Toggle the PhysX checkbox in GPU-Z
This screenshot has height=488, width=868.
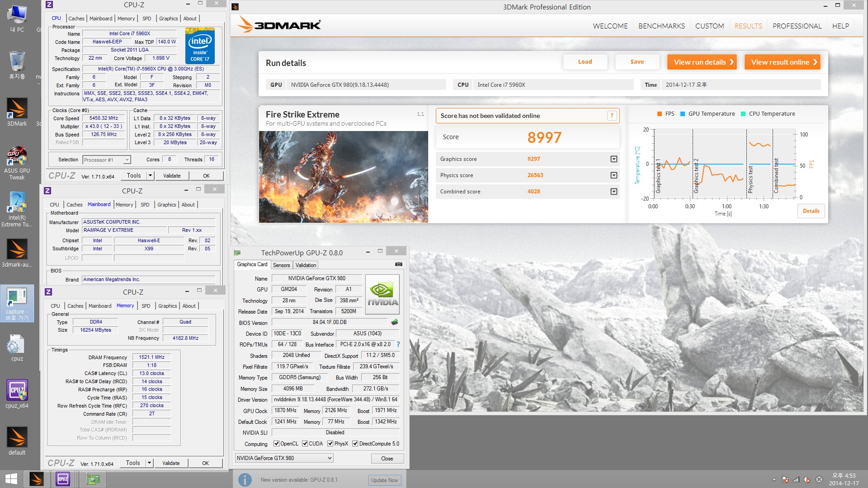tap(330, 444)
